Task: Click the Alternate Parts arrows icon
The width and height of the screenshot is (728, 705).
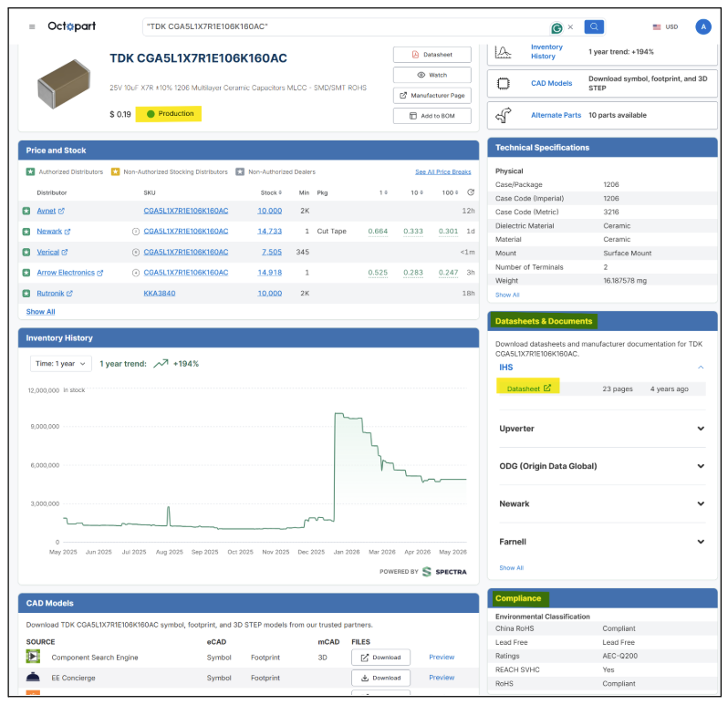Action: [x=504, y=115]
